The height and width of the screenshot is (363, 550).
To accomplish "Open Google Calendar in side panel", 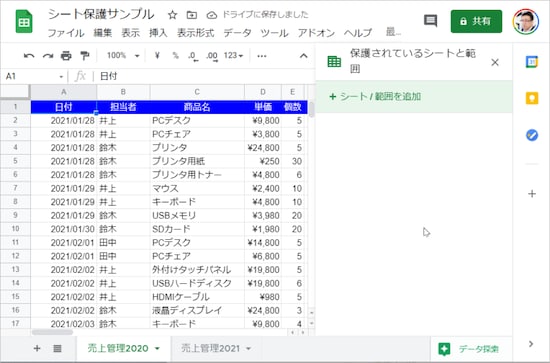I will click(531, 62).
